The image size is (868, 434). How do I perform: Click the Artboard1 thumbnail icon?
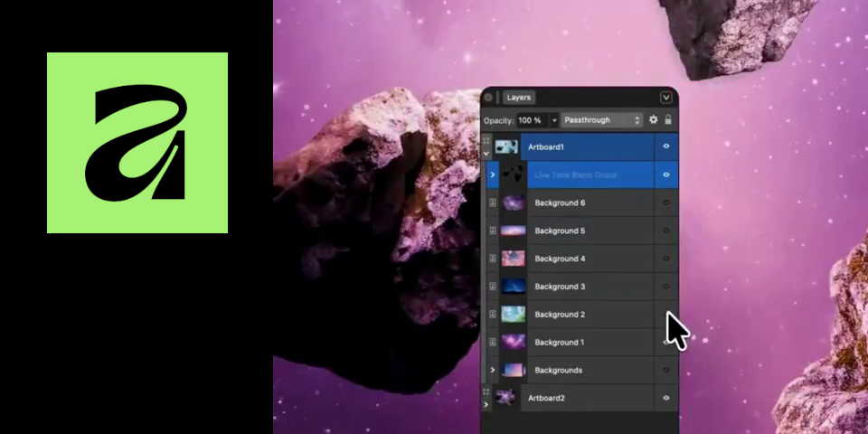pyautogui.click(x=506, y=146)
